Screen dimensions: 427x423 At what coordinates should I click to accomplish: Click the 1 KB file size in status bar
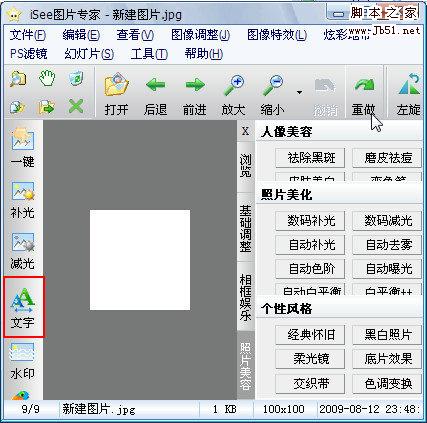click(x=225, y=409)
